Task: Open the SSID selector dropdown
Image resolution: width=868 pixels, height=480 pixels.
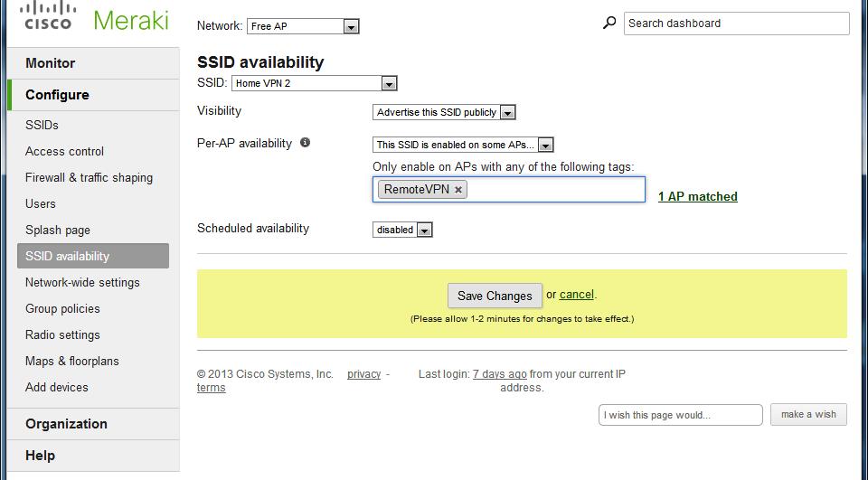Action: point(314,84)
